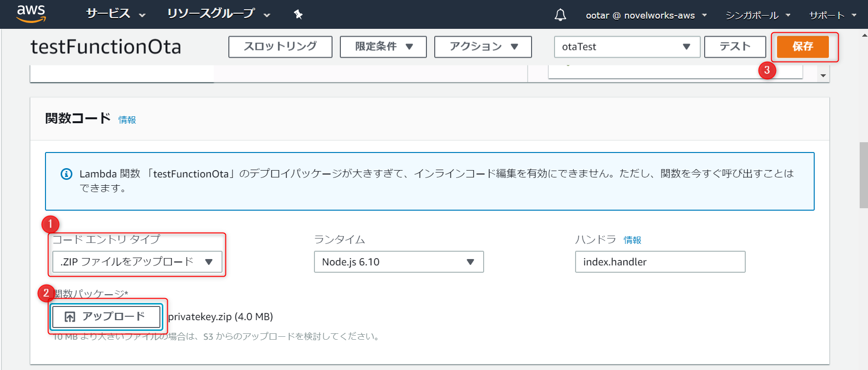The width and height of the screenshot is (868, 370).
Task: Click the page vertical scrollbar thumb
Action: [x=864, y=175]
